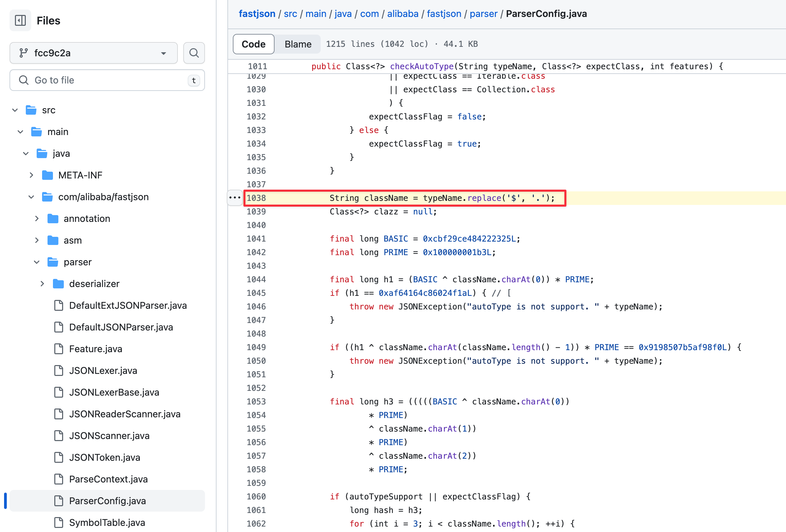The width and height of the screenshot is (786, 532).
Task: Open fastjson repo root breadcrumb link
Action: pos(257,14)
